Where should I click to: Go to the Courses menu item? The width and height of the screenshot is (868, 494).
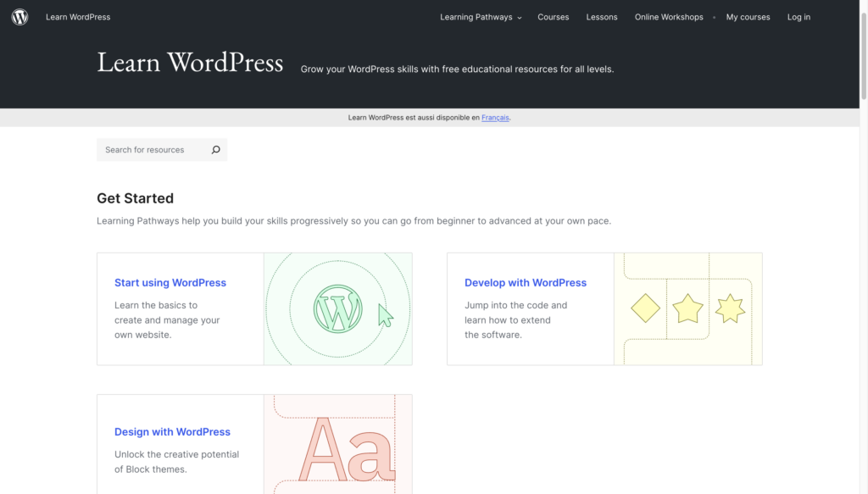(553, 17)
